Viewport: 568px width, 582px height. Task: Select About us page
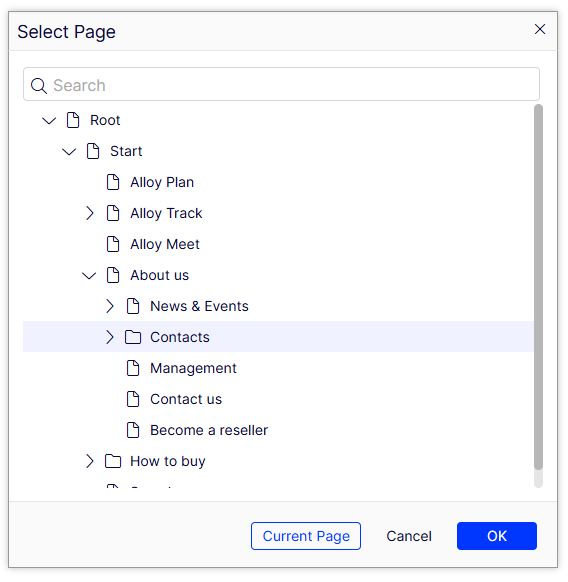(159, 275)
